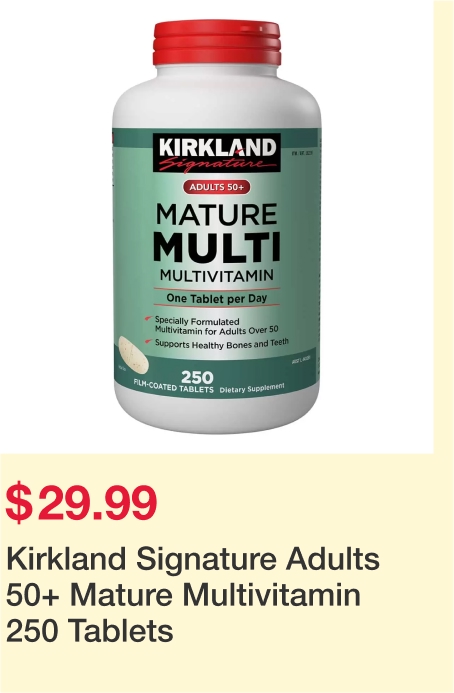Screen dimensions: 454x693
Task: Click the Supports Healthy Bones and Teeth line
Action: click(221, 344)
